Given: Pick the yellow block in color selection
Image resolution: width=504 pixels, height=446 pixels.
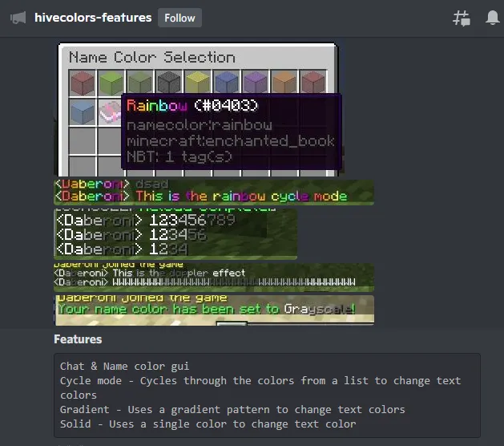Looking at the screenshot, I should point(197,83).
